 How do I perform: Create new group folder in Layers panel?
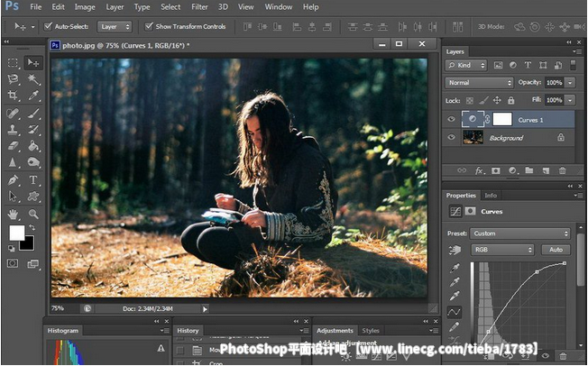(529, 170)
